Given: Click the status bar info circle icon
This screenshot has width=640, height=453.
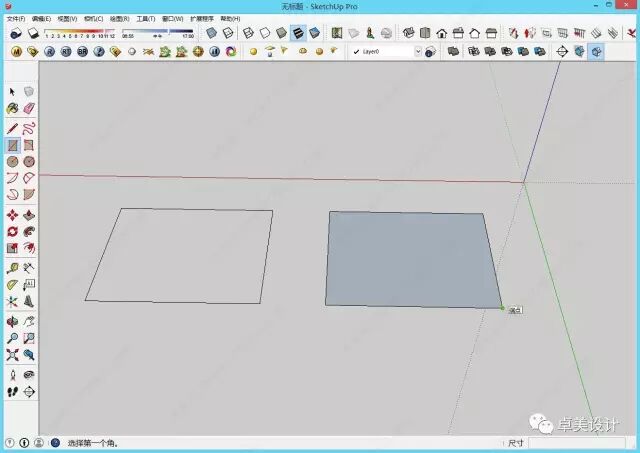Looking at the screenshot, I should [x=24, y=443].
